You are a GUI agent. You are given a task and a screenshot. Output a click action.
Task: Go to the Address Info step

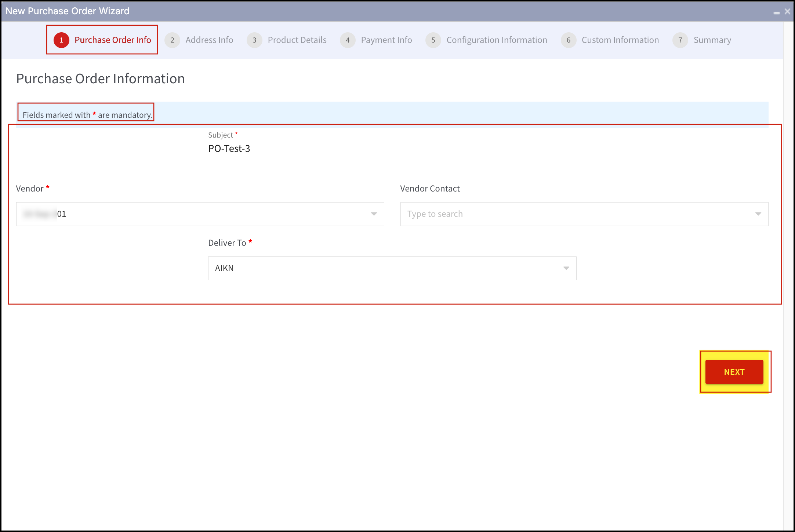point(199,40)
